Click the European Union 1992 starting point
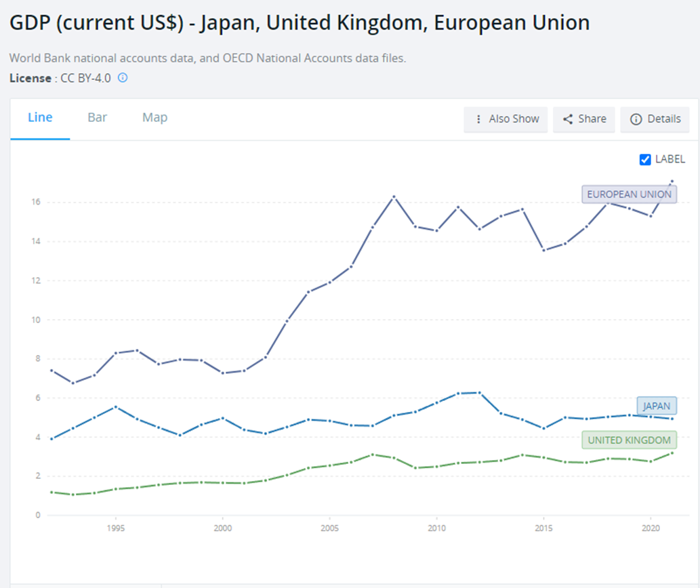This screenshot has height=588, width=700. tap(52, 371)
